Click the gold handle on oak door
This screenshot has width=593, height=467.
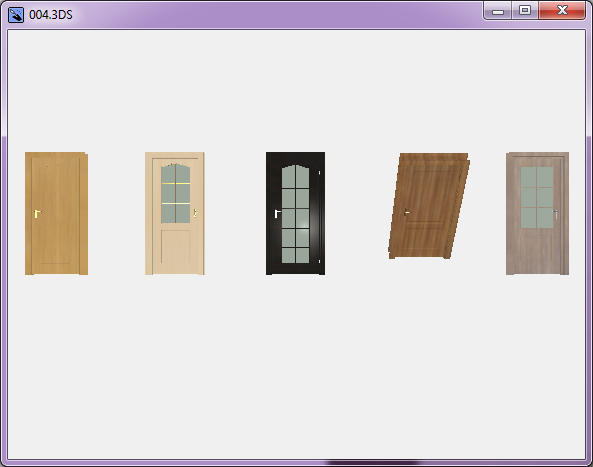click(x=37, y=214)
